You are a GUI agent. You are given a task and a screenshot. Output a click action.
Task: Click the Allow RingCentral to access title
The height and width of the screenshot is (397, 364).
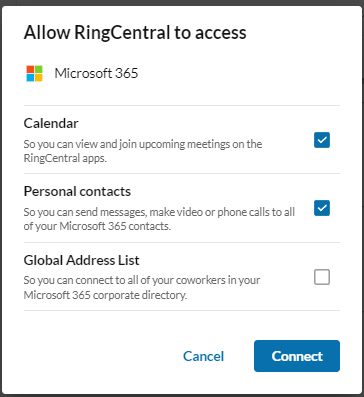(x=135, y=33)
